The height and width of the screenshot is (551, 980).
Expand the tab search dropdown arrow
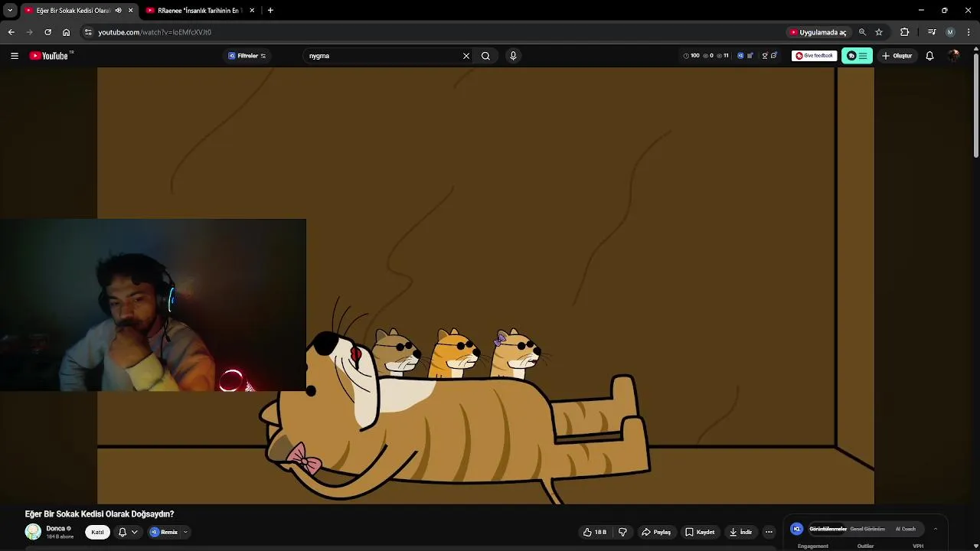10,10
